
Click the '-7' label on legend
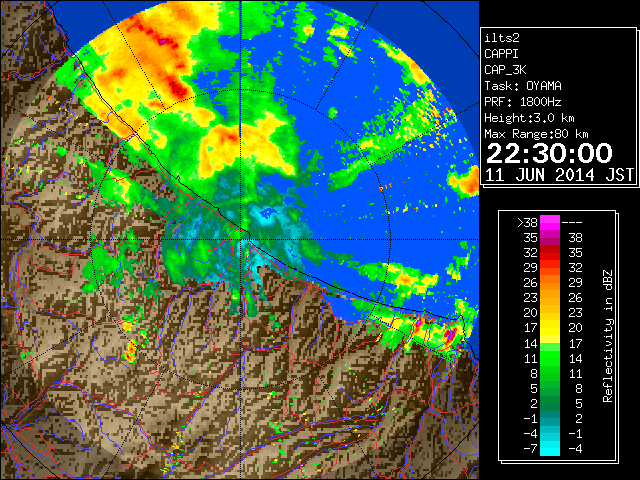point(530,449)
